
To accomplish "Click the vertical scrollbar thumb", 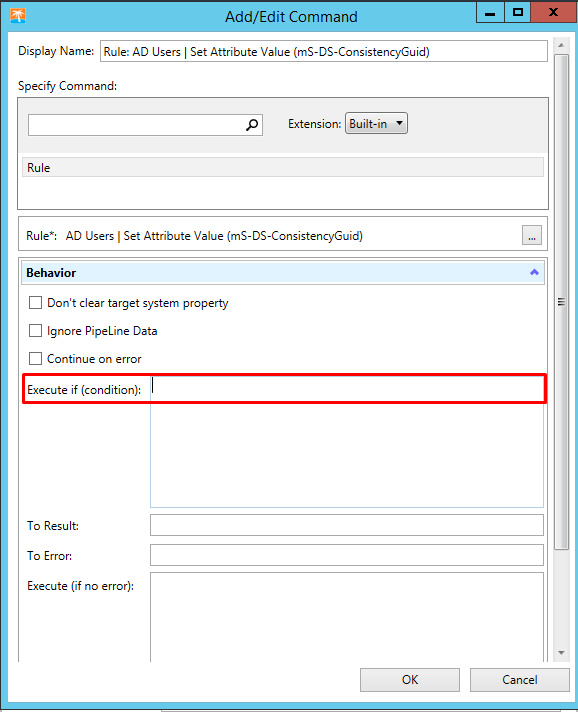I will (562, 302).
